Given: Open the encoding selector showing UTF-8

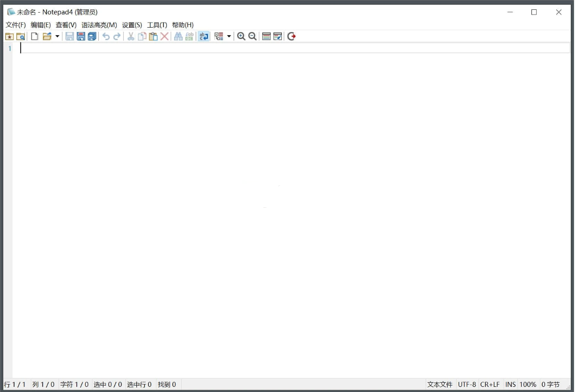Looking at the screenshot, I should [x=467, y=384].
